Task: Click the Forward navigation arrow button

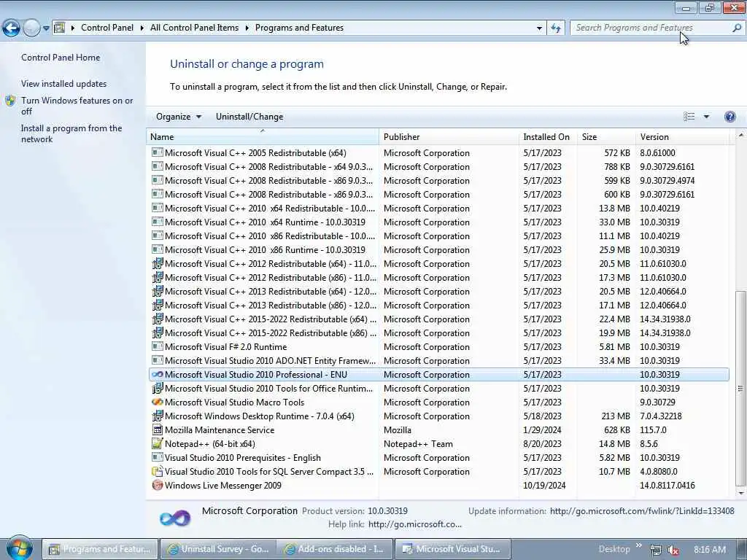Action: tap(31, 28)
